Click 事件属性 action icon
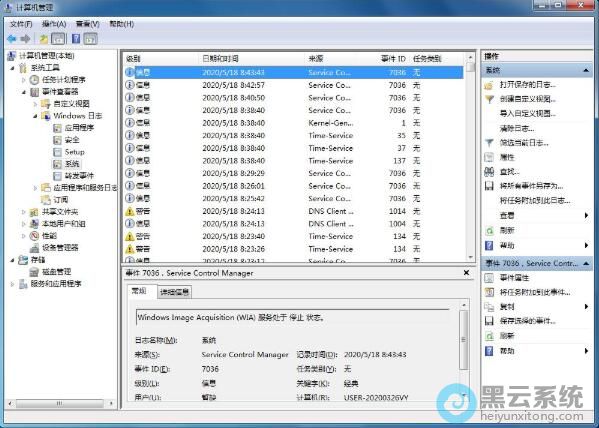 [x=489, y=278]
